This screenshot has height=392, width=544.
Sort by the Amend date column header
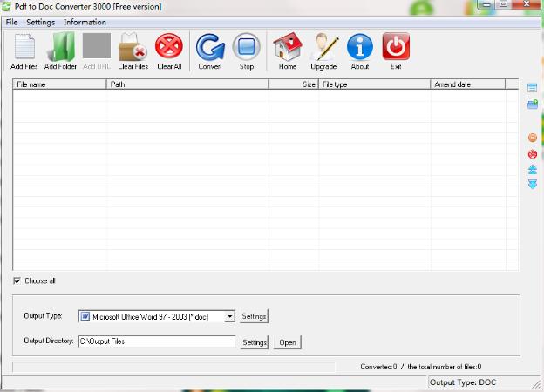pyautogui.click(x=468, y=84)
